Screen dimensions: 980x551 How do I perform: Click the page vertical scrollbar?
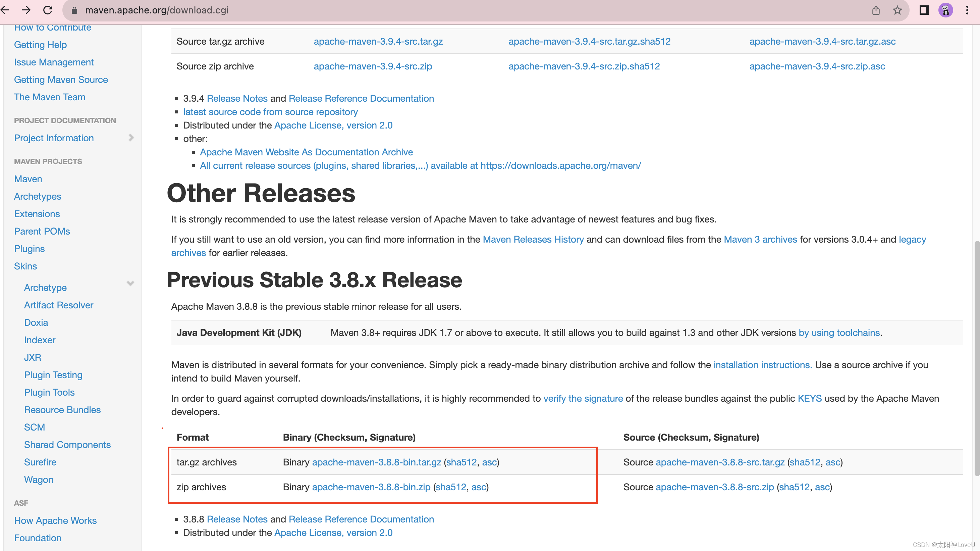[x=976, y=358]
